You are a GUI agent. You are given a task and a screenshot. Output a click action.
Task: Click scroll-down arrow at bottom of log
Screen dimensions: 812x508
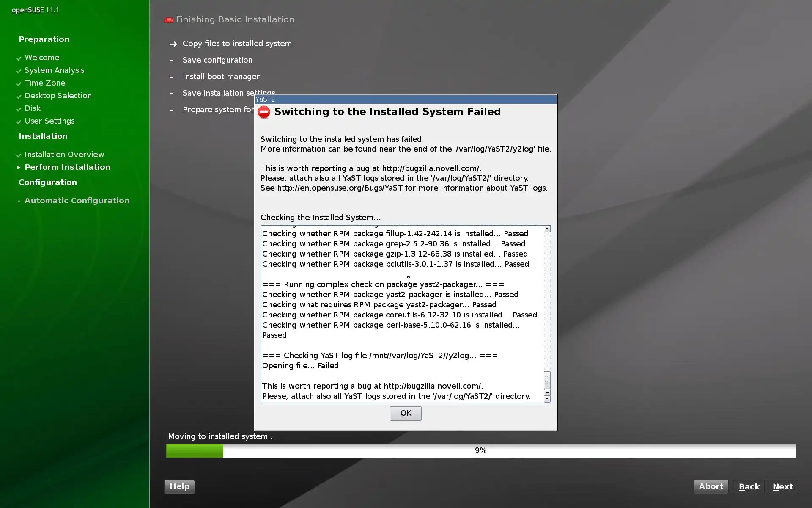pyautogui.click(x=547, y=399)
